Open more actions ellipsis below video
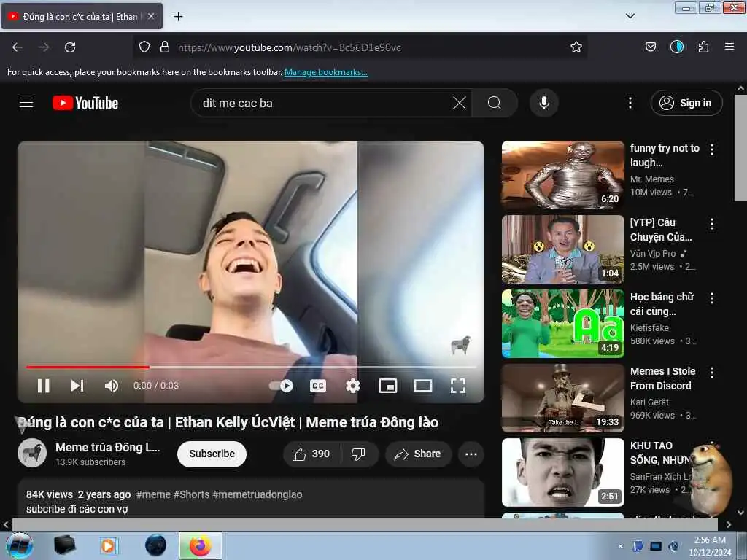 [x=471, y=454]
